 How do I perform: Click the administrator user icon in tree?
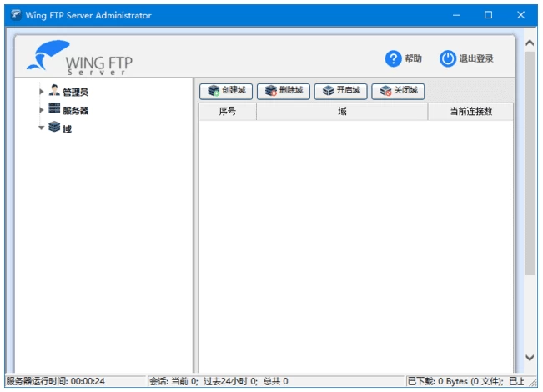click(54, 91)
